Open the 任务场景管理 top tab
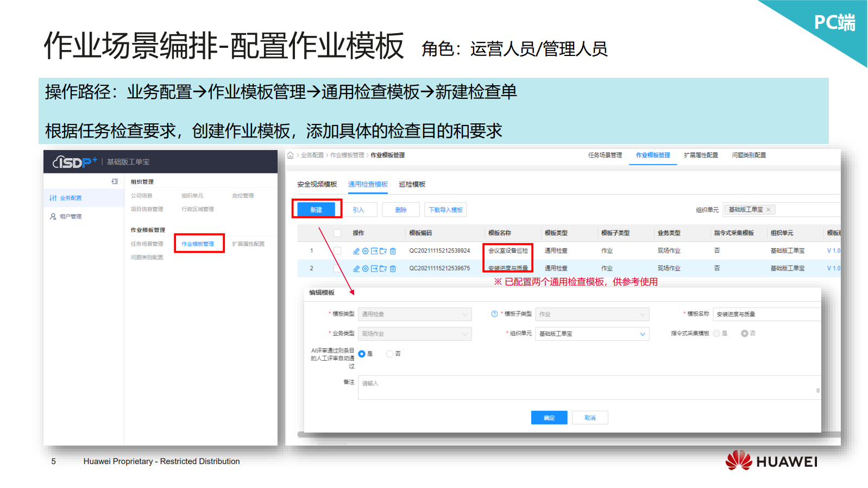Image resolution: width=868 pixels, height=488 pixels. point(605,155)
